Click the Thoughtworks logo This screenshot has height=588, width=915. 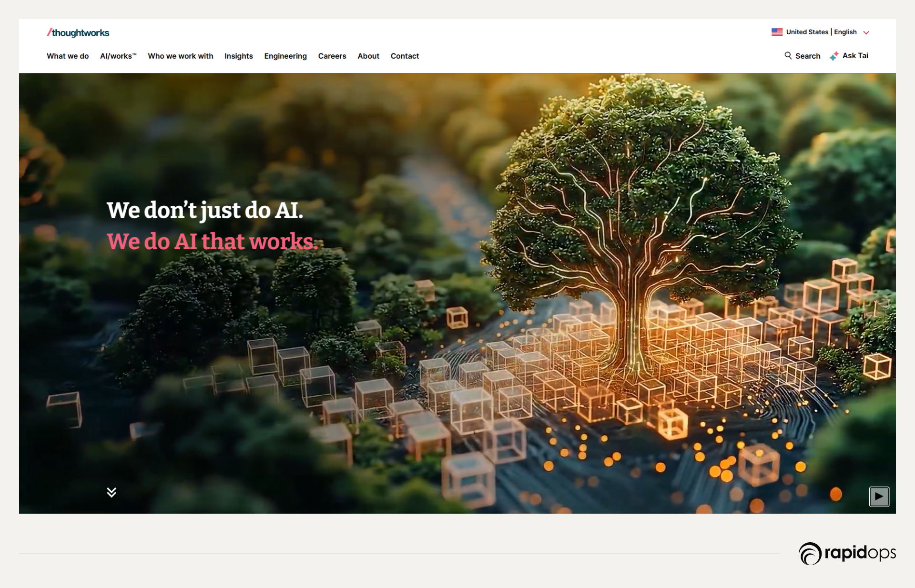[x=78, y=33]
